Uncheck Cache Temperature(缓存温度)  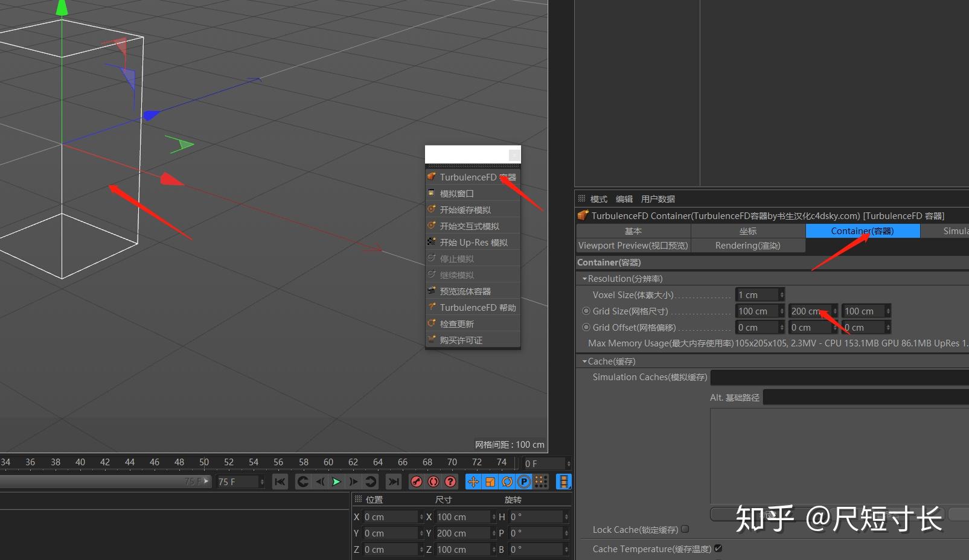[x=718, y=549]
